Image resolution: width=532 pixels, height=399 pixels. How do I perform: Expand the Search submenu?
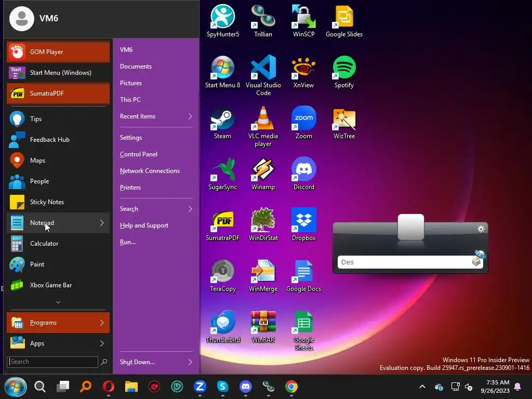coord(190,209)
